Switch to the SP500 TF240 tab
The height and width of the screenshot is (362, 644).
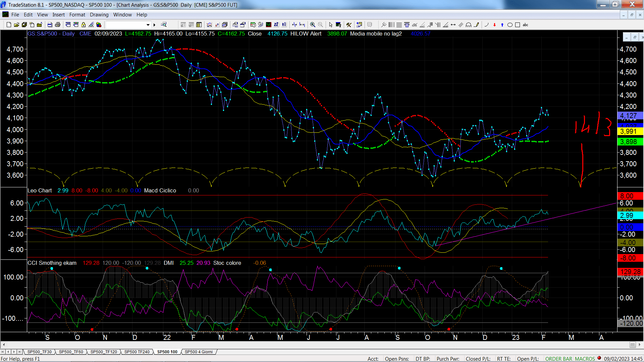pos(137,352)
